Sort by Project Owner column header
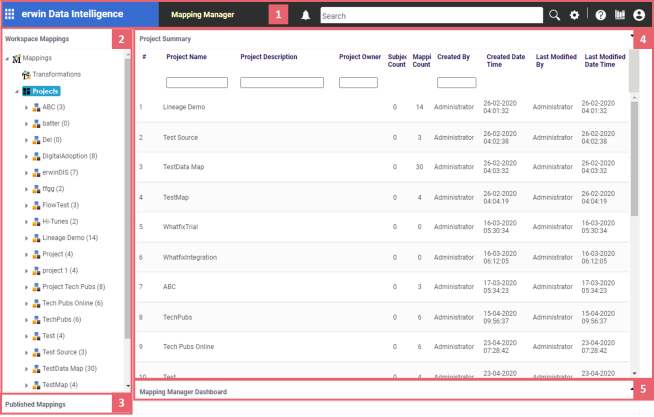The width and height of the screenshot is (654, 417). pyautogui.click(x=360, y=57)
